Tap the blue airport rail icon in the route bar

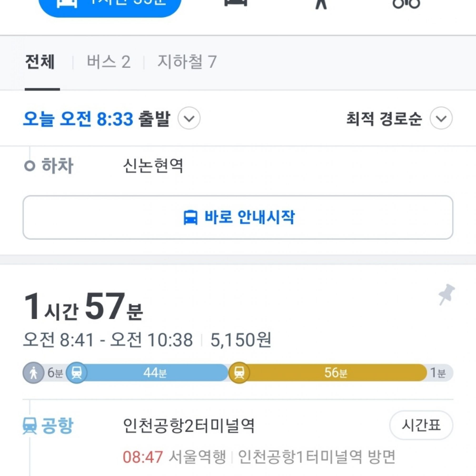[x=77, y=372]
